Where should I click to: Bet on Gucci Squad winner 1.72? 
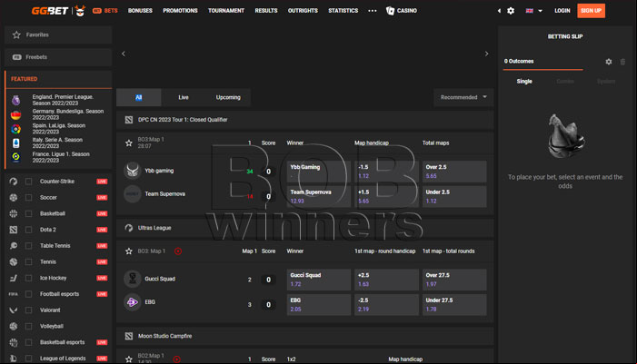318,280
